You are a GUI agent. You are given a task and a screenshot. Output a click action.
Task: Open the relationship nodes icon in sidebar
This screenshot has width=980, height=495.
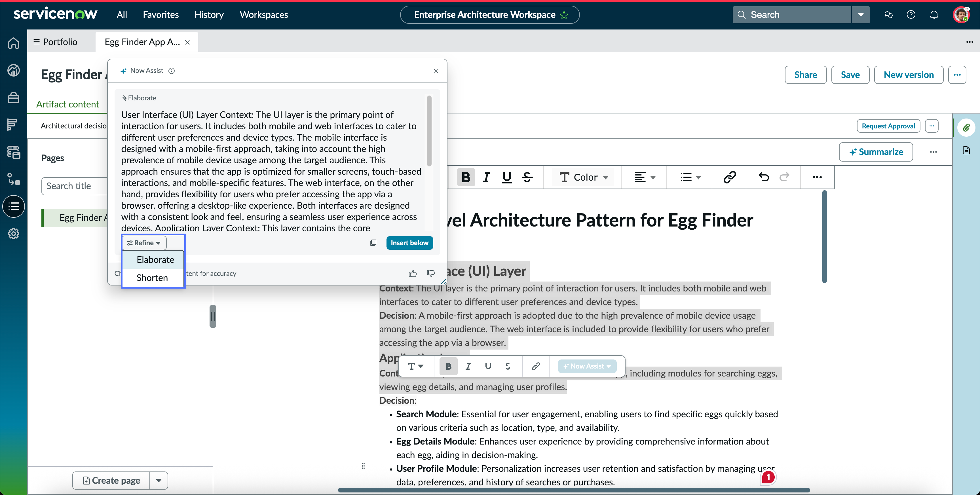14,179
